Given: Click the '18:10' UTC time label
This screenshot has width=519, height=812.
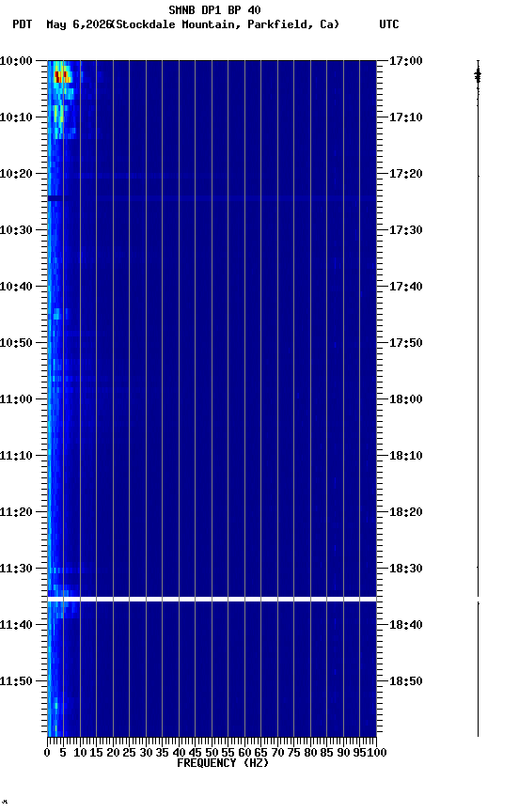Looking at the screenshot, I should (406, 456).
